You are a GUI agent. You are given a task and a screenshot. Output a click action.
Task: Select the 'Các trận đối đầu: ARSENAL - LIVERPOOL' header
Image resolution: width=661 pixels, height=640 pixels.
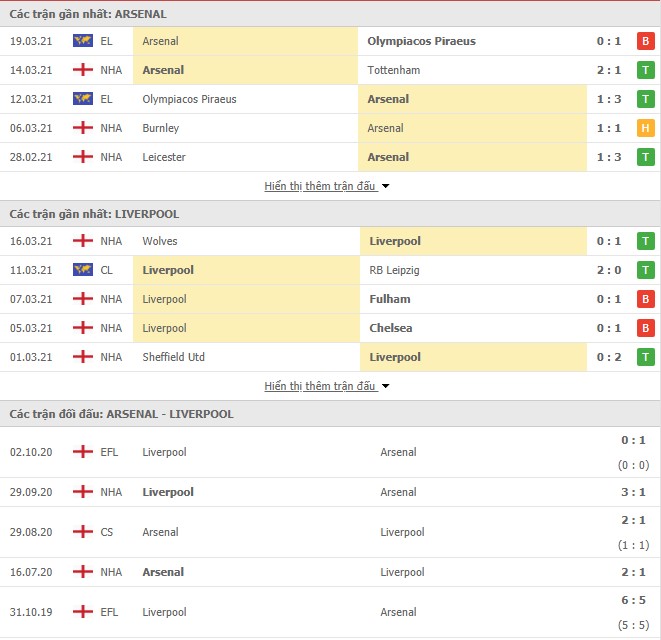121,414
